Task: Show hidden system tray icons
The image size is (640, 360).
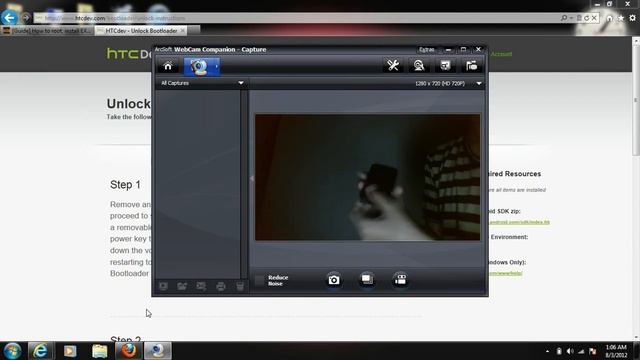Action: click(547, 351)
